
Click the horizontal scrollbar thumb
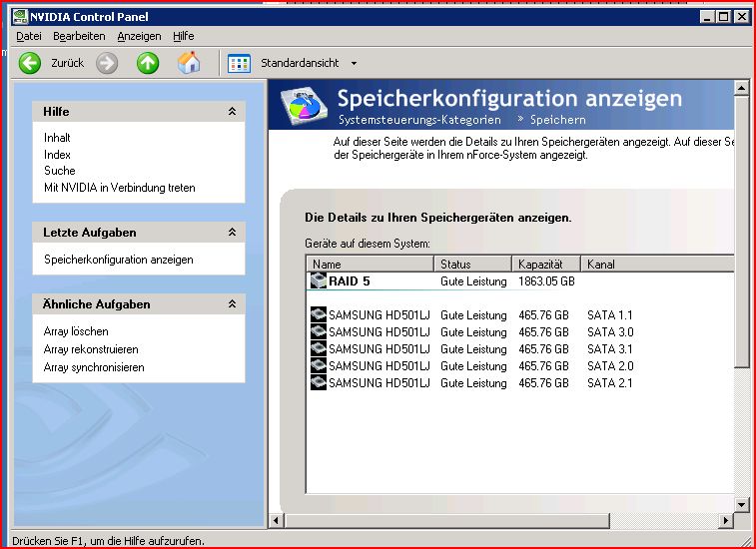[447, 521]
